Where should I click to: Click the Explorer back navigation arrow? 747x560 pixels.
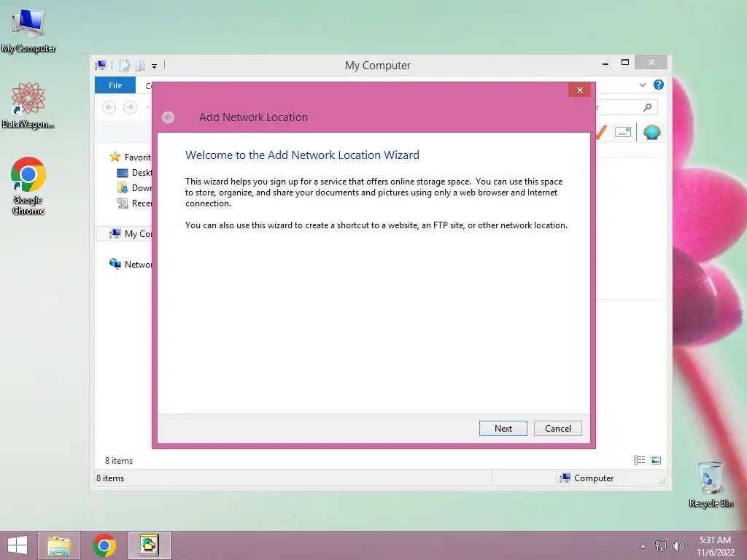click(x=109, y=107)
